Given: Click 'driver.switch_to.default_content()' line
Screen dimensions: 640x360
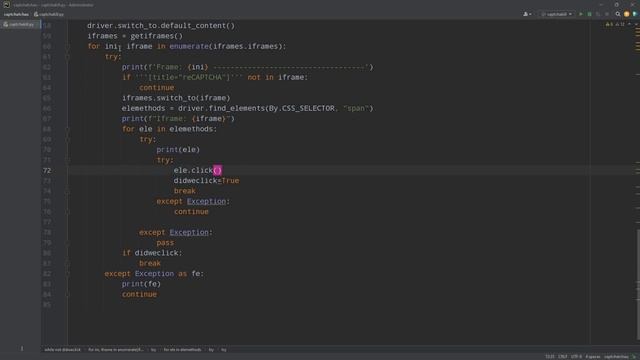Looking at the screenshot, I should pos(161,26).
